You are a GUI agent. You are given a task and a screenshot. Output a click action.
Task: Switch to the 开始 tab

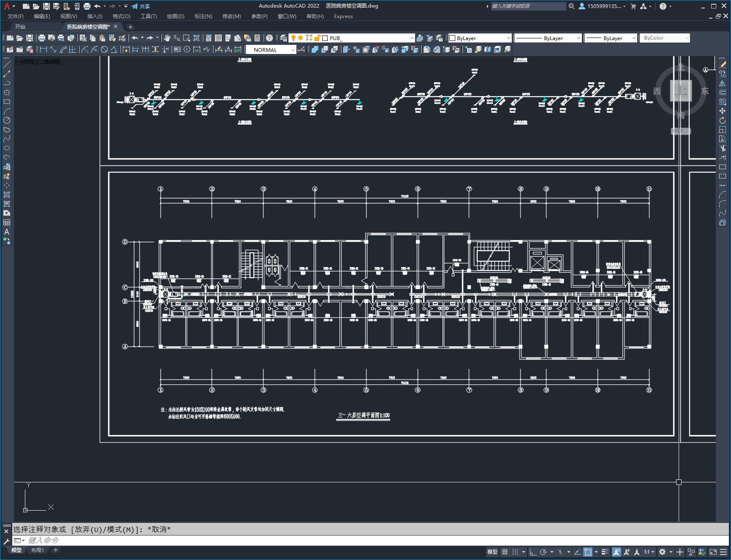[x=20, y=27]
